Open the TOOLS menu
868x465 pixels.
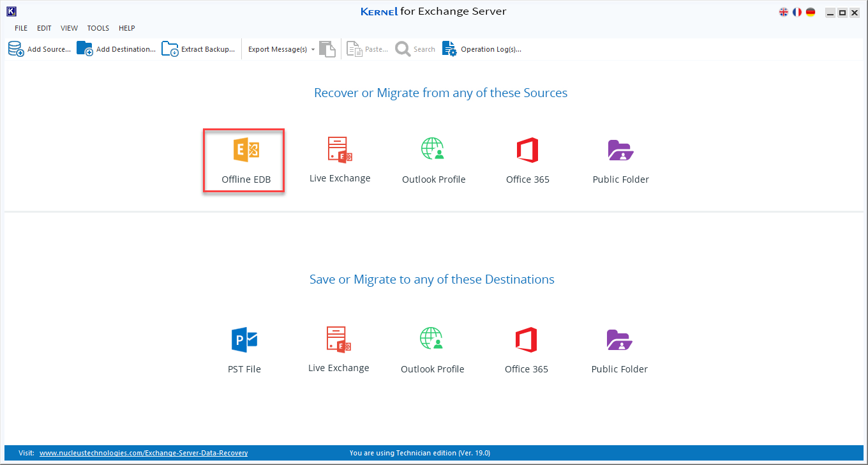[98, 28]
